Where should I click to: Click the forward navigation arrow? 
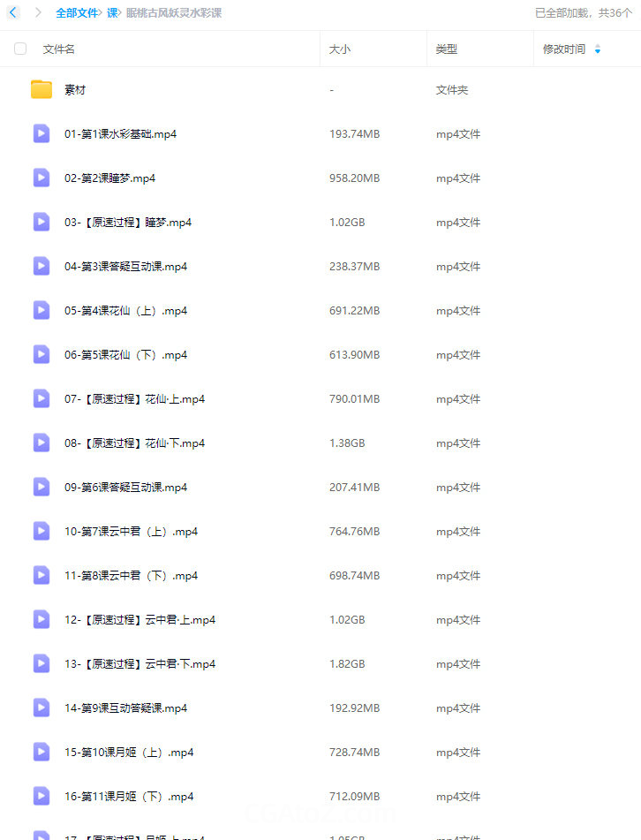(38, 12)
